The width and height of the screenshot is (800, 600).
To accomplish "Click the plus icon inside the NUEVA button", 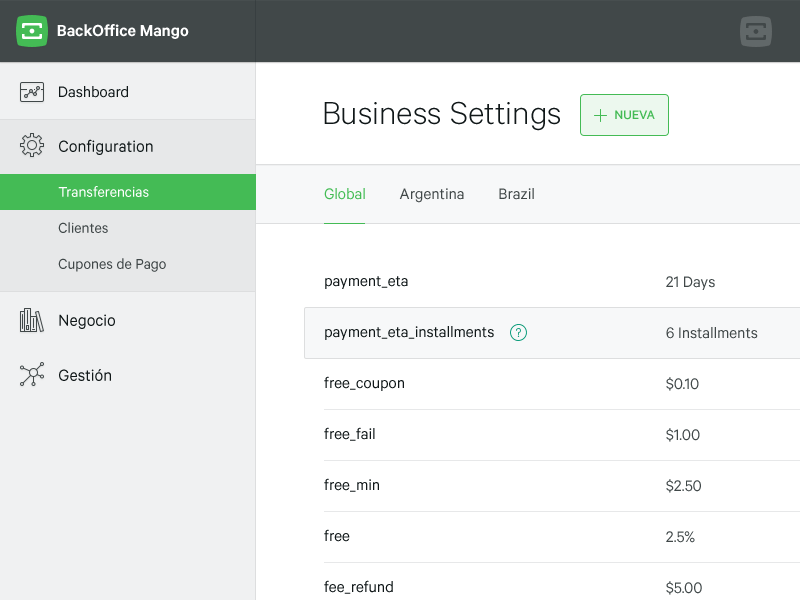I will click(x=599, y=114).
